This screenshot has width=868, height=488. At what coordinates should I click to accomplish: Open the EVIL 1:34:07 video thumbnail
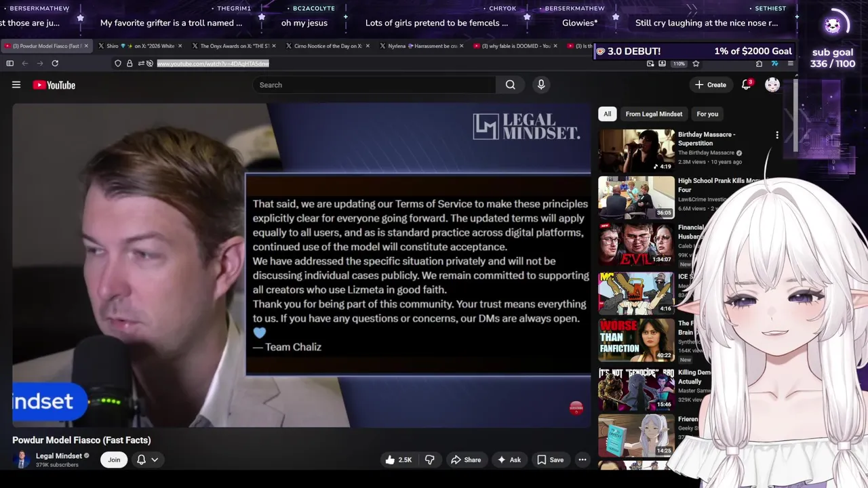point(636,243)
